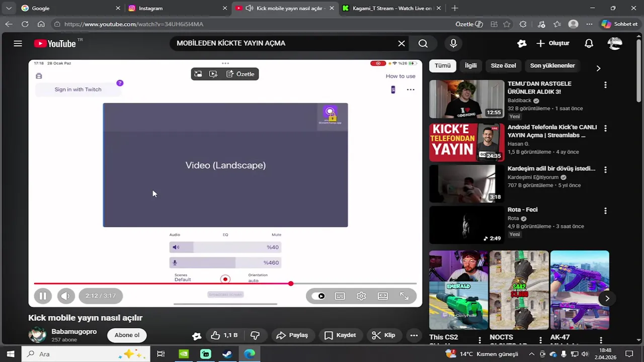The height and width of the screenshot is (362, 644).
Task: Open options for the Rota - Feci video
Action: click(605, 211)
